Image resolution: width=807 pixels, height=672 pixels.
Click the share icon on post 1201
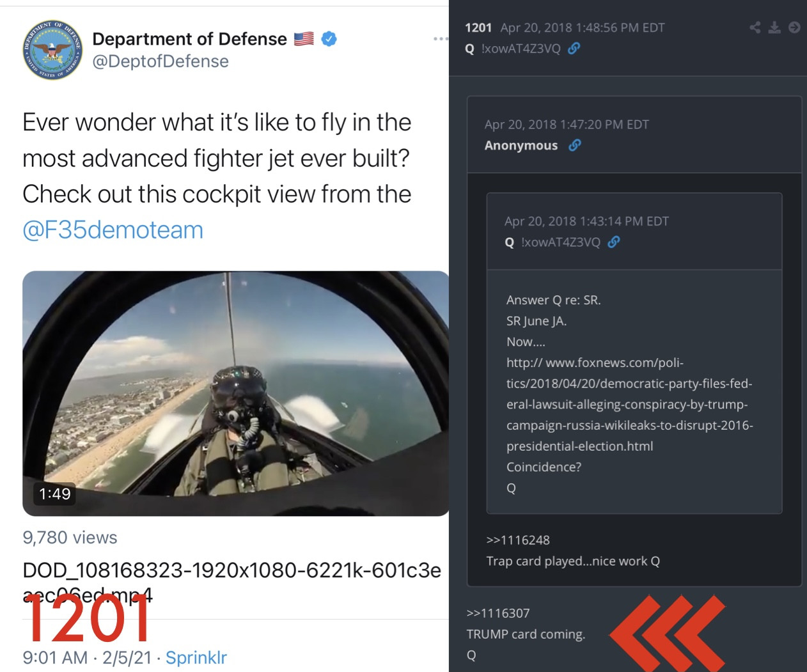pos(755,27)
